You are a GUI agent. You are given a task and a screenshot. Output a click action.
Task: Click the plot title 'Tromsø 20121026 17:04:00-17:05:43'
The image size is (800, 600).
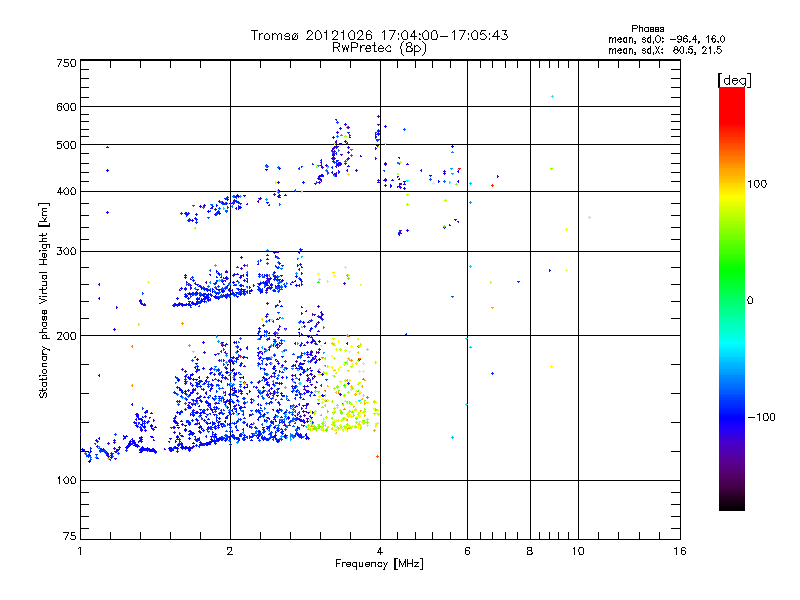(x=379, y=35)
